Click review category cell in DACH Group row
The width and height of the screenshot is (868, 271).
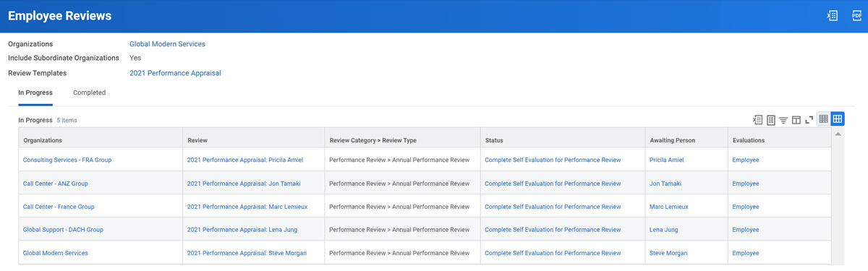402,230
